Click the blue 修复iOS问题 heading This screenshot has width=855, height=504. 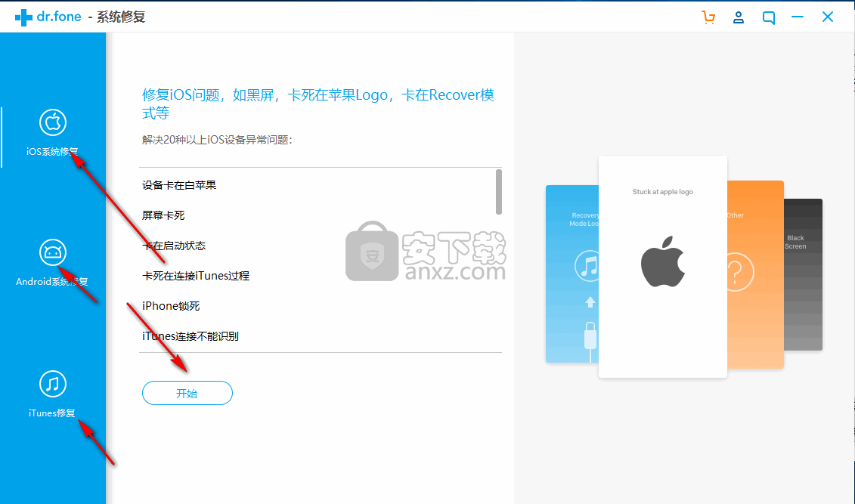click(x=318, y=104)
